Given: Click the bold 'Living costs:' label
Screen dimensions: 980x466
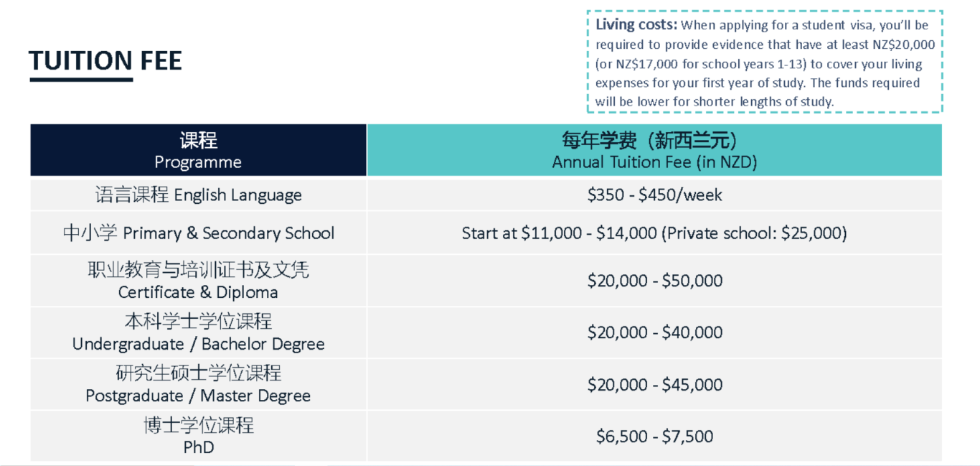Looking at the screenshot, I should (x=636, y=24).
